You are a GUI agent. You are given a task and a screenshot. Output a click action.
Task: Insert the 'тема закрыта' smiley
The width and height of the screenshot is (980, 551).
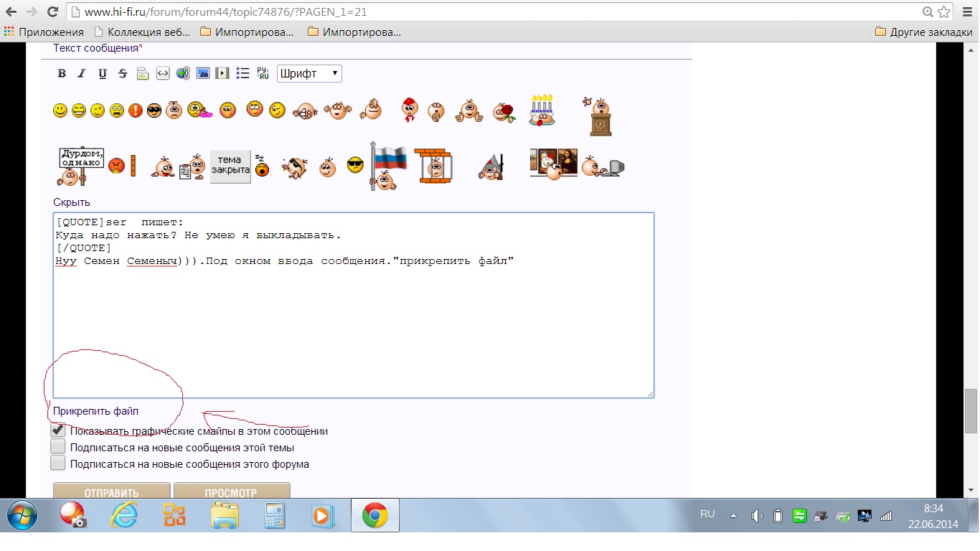click(230, 166)
